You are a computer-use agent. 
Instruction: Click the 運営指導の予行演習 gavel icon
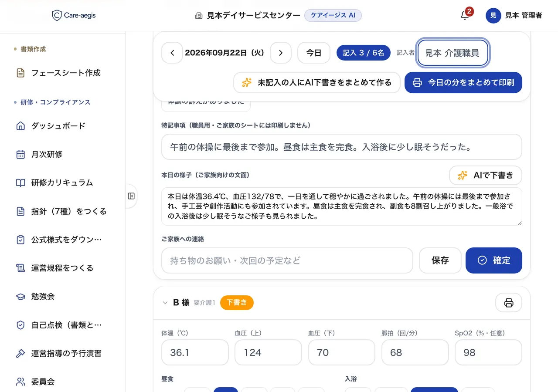20,353
